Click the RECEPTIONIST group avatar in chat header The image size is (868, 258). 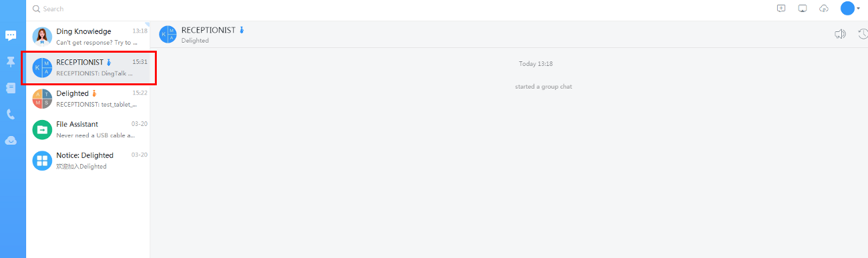(168, 35)
